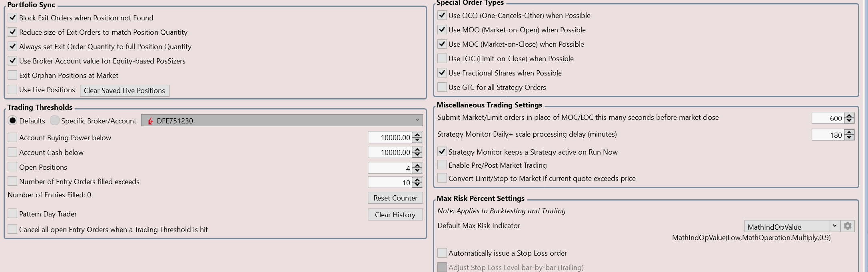
Task: Decrease the Entry Orders filled exceeds value
Action: 417,185
